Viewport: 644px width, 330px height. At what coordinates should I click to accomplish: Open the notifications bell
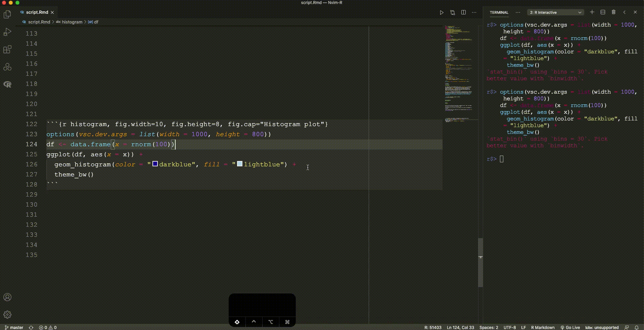click(636, 327)
